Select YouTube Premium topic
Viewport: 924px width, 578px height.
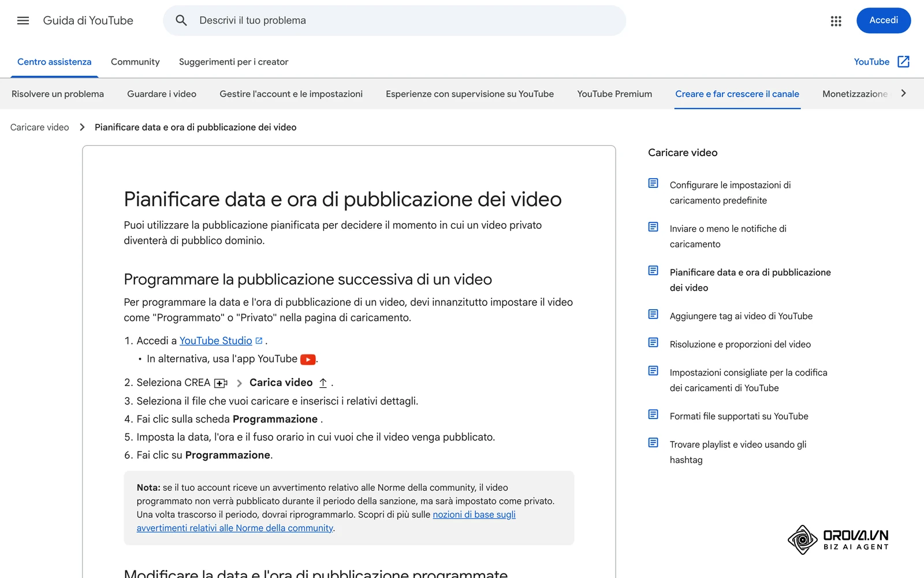tap(614, 94)
